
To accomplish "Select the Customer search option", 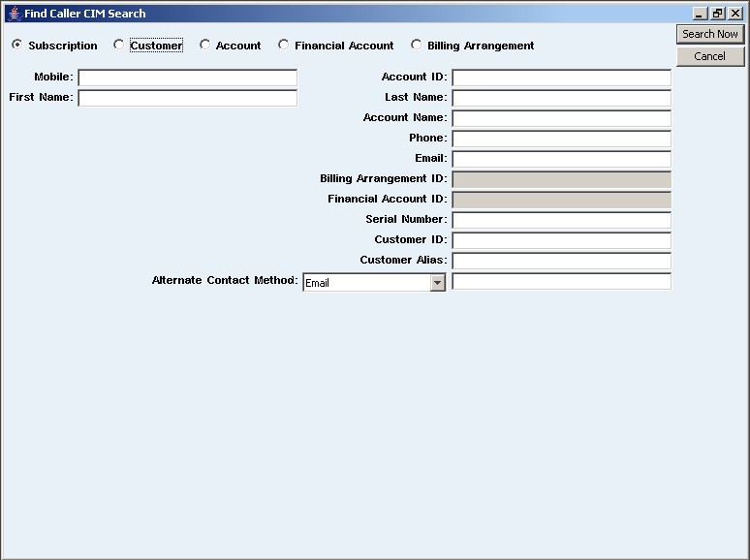I will (x=119, y=46).
